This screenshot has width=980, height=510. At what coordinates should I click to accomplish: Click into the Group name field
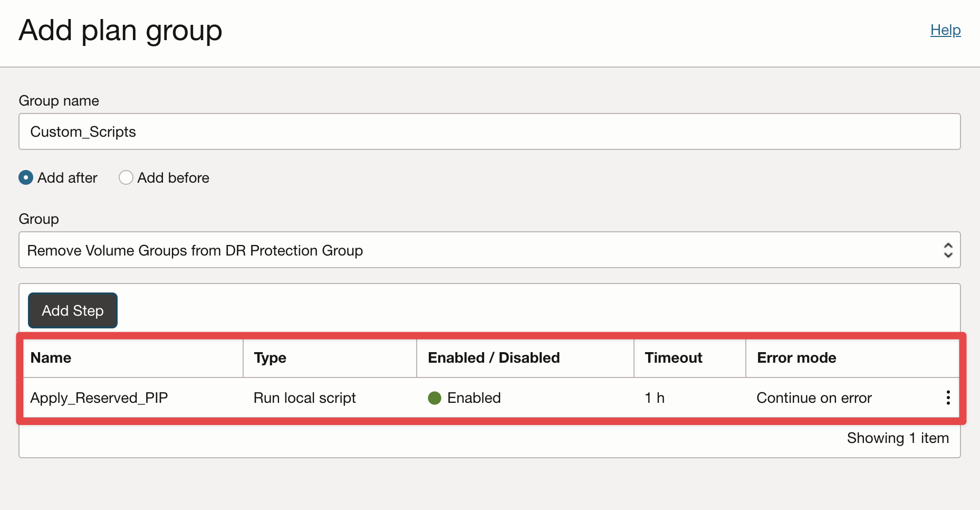point(489,131)
